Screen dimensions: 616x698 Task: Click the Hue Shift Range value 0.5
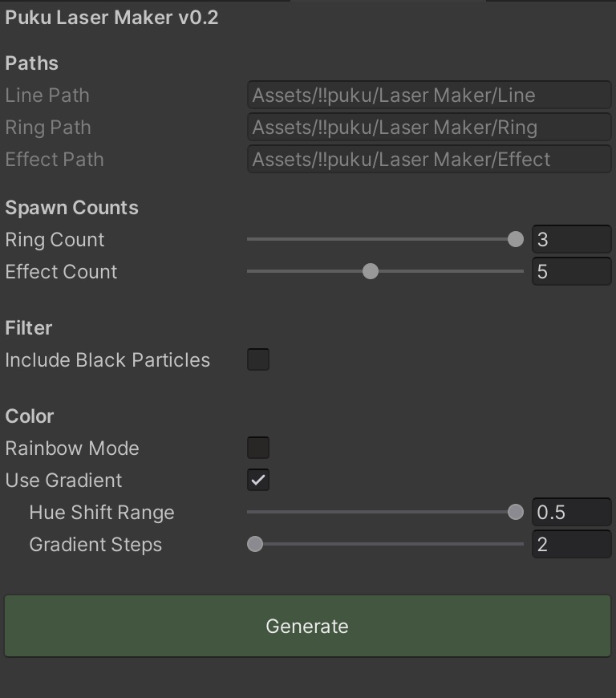(571, 512)
